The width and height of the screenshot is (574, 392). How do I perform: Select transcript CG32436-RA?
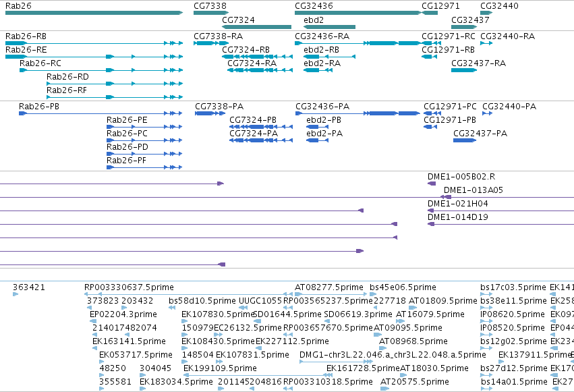358,43
